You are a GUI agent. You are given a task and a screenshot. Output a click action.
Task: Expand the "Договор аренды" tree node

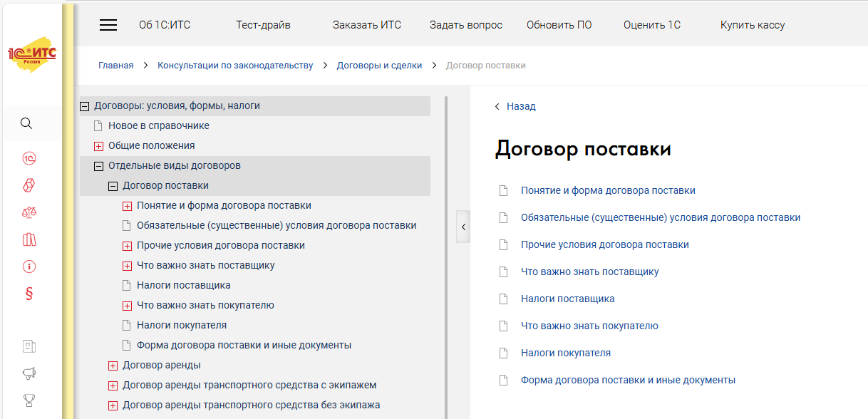[113, 366]
